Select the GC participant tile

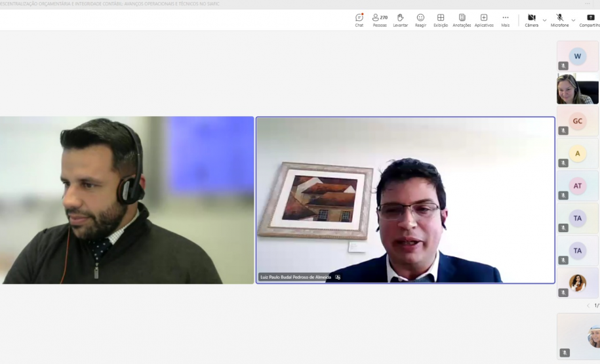(578, 121)
